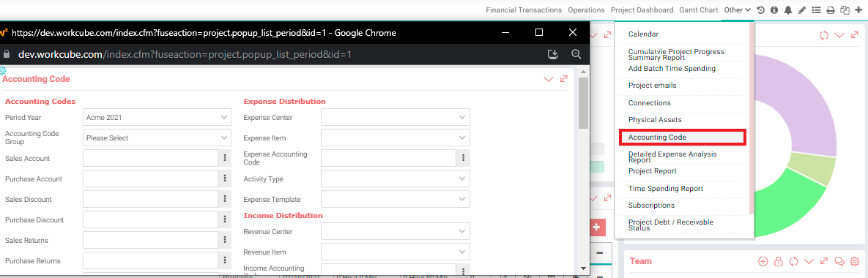Open Team panel chat bubbles icon
Viewport: 868px width, 278px height.
pyautogui.click(x=839, y=261)
